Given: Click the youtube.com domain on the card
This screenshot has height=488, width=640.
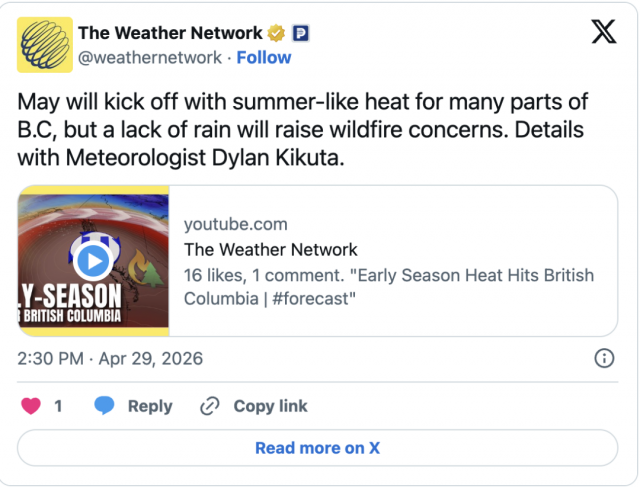Looking at the screenshot, I should (x=236, y=224).
